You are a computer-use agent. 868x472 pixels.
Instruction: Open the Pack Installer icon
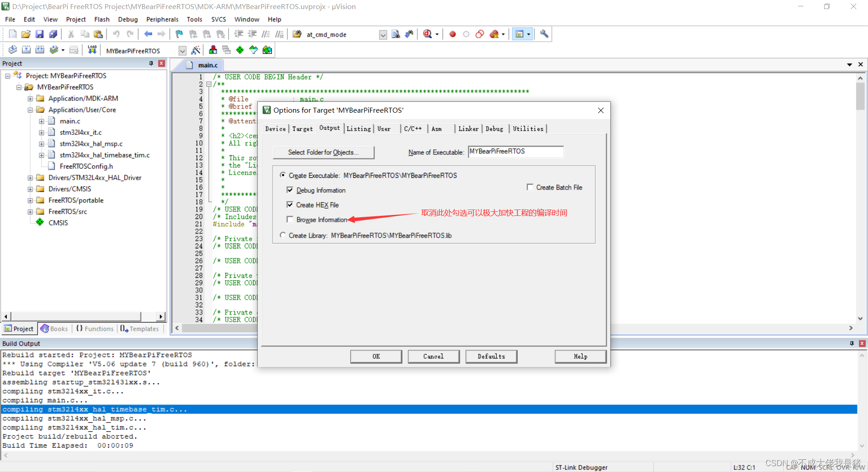[x=267, y=50]
